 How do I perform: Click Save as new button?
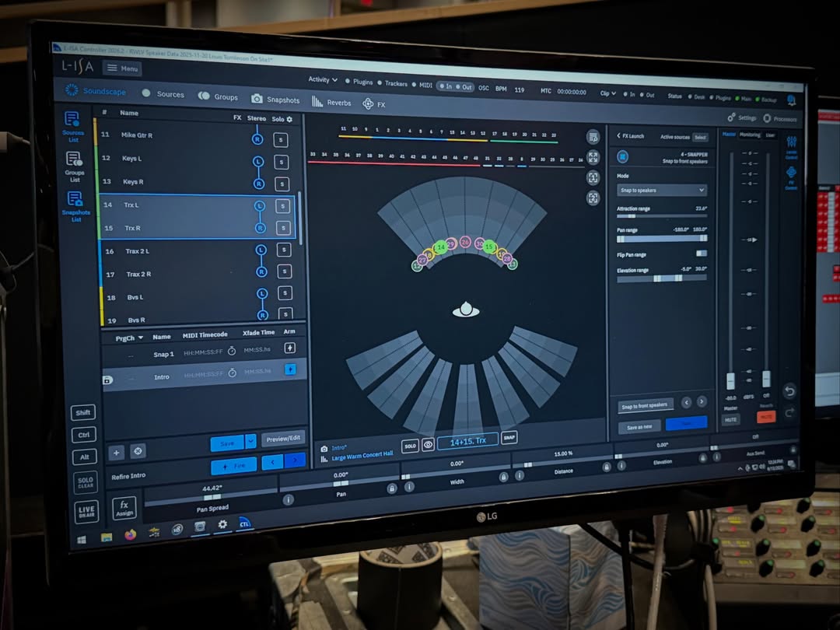click(639, 427)
